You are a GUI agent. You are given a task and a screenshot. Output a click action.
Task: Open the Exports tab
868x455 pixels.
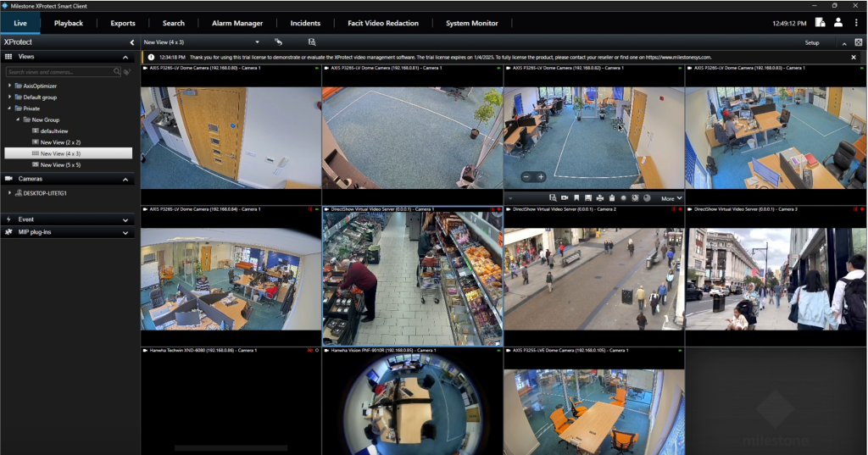[123, 23]
